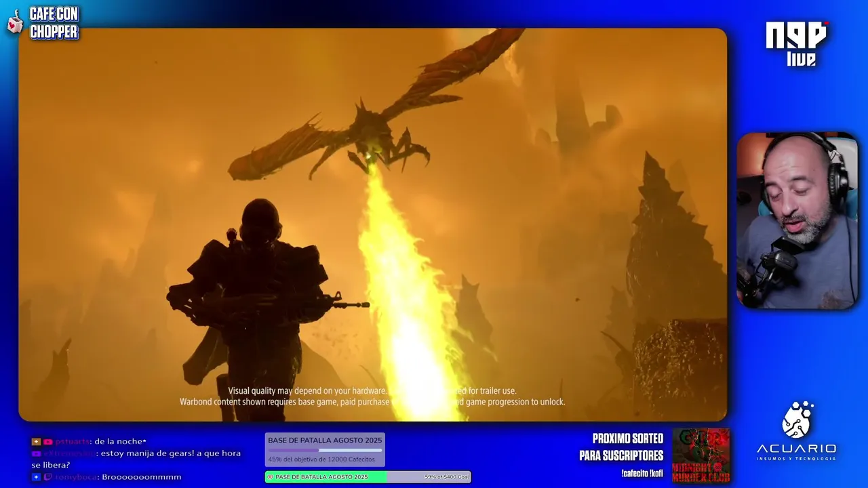Click '59% of $400 Goal' label
Viewport: 868px width, 488px height.
tap(446, 477)
